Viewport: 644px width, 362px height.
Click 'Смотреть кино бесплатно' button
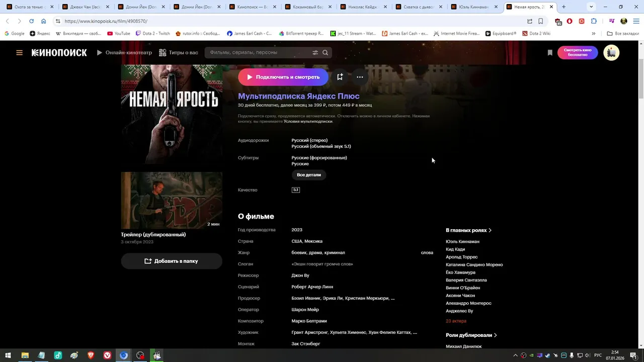(578, 52)
